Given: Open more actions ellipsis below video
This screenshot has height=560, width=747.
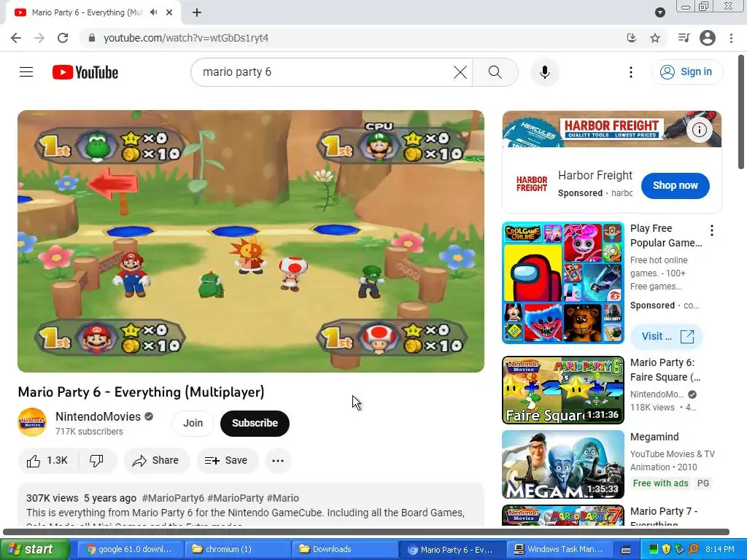Looking at the screenshot, I should [x=278, y=461].
